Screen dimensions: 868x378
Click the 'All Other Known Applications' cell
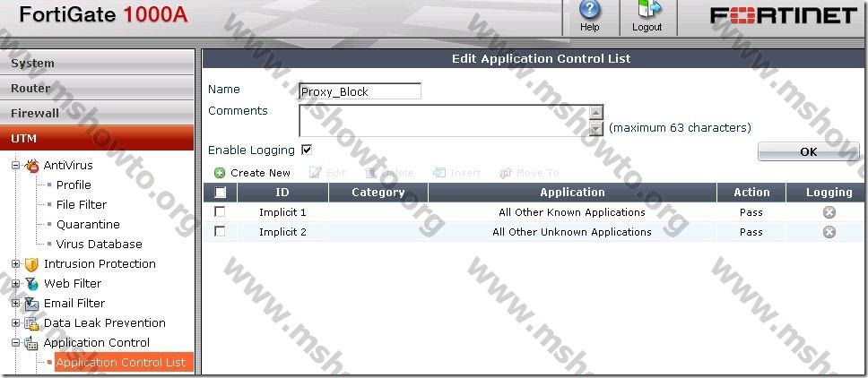tap(572, 212)
